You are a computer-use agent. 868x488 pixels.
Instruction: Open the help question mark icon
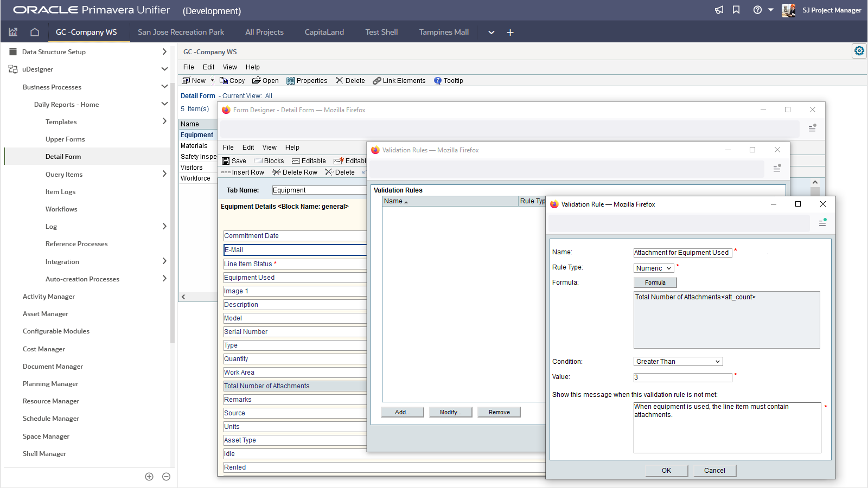757,10
